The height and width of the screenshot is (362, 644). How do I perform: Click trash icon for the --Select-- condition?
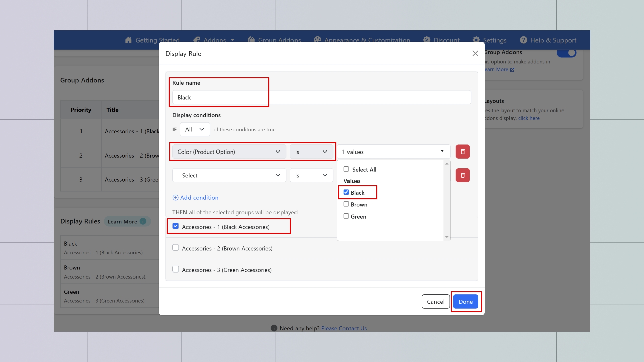point(463,175)
